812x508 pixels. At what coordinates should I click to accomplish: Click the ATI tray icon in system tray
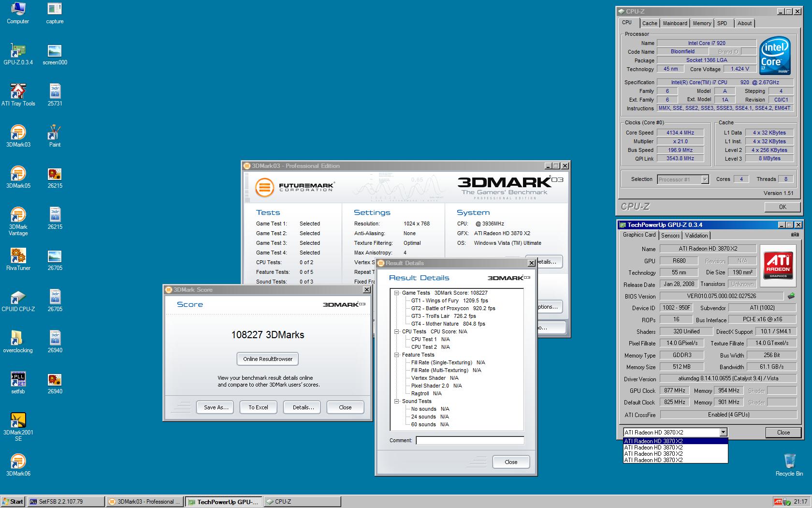pyautogui.click(x=778, y=502)
